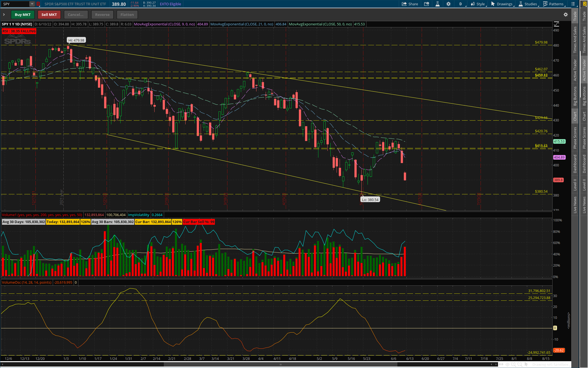Select inner-column Times And Sales tab

click(x=575, y=39)
